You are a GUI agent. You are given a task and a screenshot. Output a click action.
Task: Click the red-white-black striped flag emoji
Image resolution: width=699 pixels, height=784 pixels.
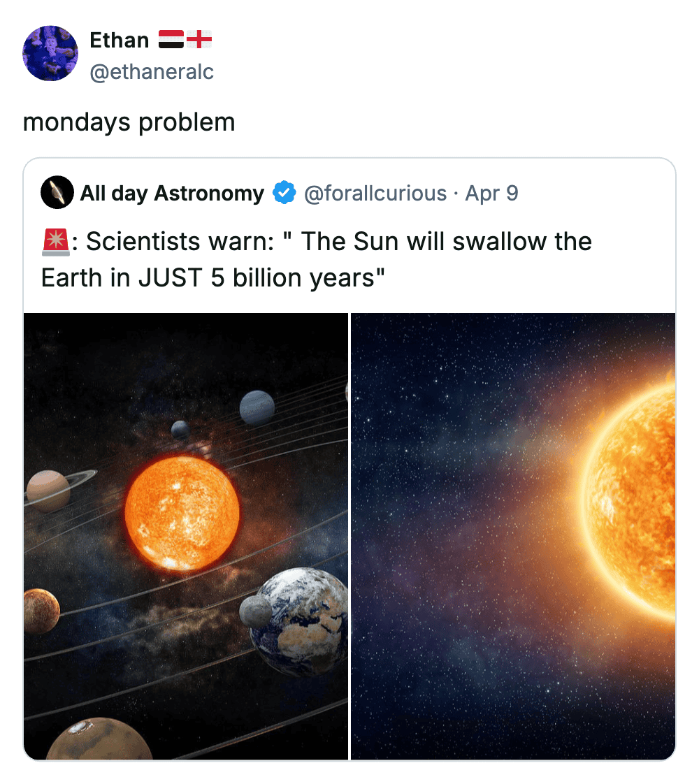click(171, 40)
